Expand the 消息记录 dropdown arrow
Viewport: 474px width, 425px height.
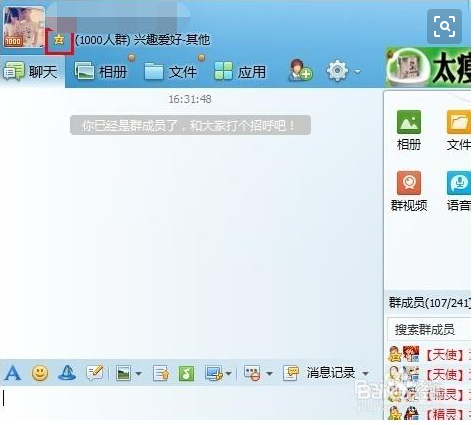365,374
